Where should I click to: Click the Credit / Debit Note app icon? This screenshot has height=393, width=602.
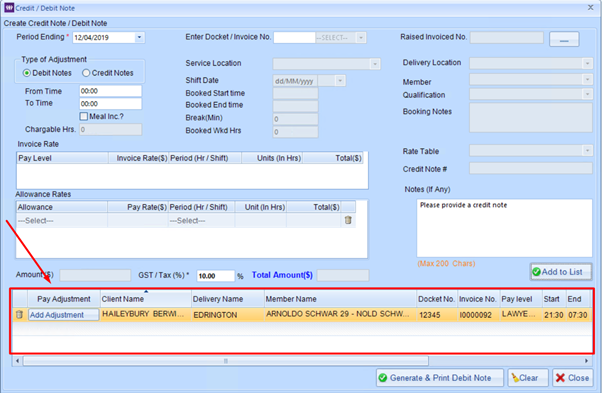coord(9,8)
